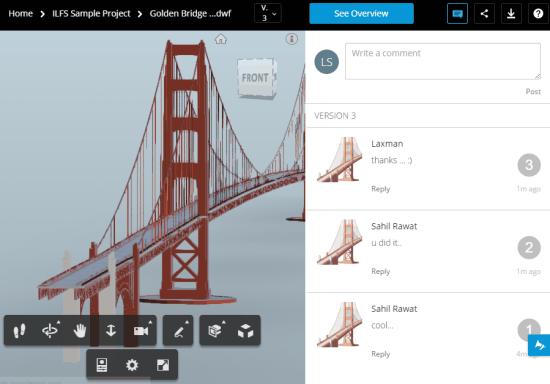Select the Pan hand tool

pyautogui.click(x=80, y=330)
